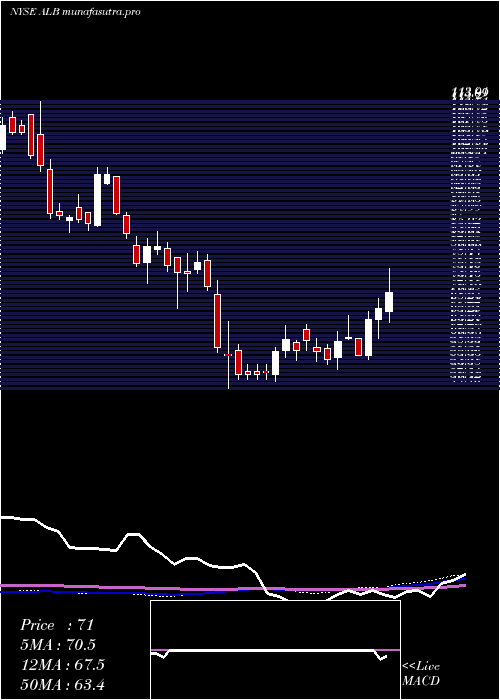Click the <<Live MACD label
Viewport: 500px width, 700px height.
(421, 674)
